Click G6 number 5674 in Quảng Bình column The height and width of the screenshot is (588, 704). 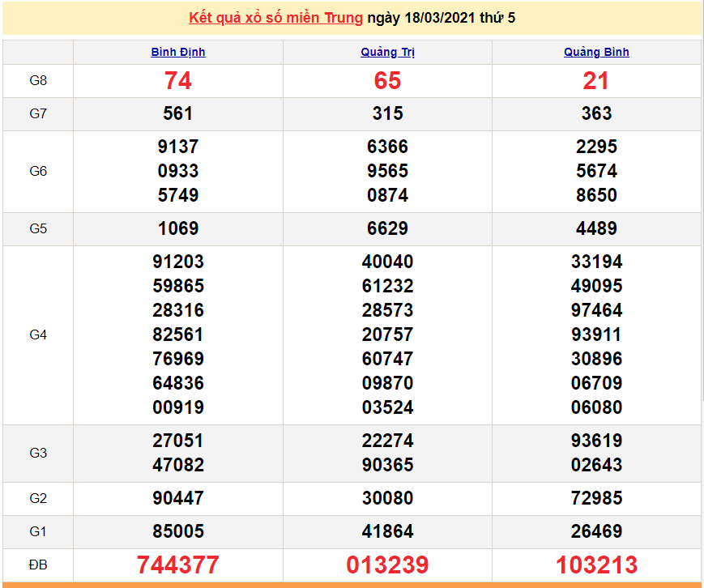[596, 171]
